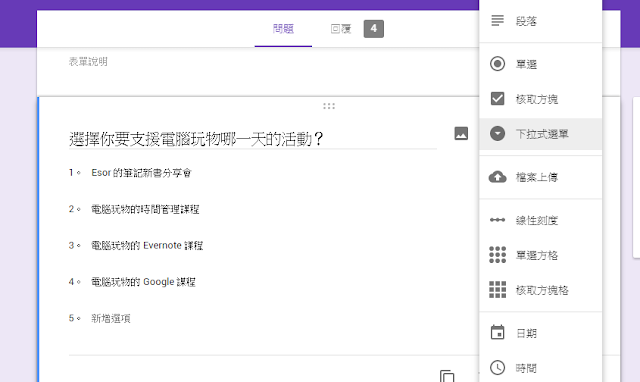Choose 時間 time question type
The width and height of the screenshot is (640, 382).
[540, 368]
